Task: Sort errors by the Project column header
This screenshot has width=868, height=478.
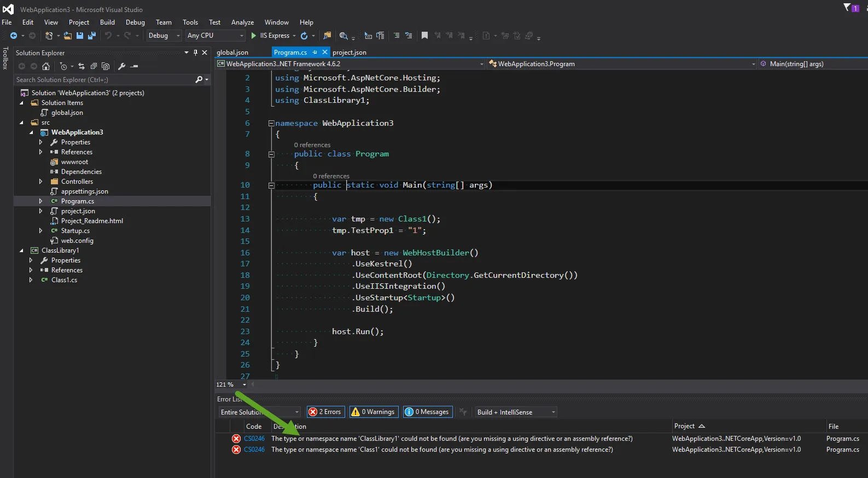Action: (684, 426)
